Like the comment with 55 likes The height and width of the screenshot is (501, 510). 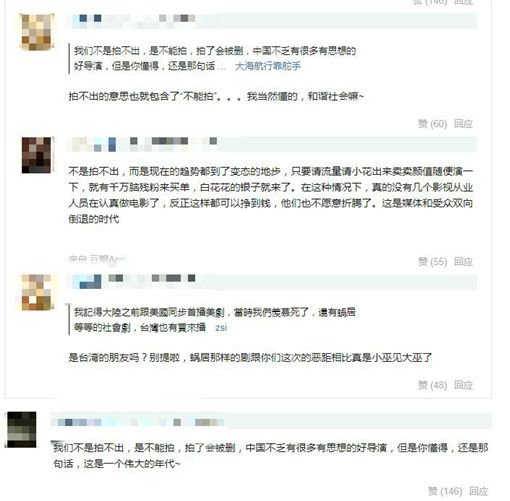(x=432, y=262)
